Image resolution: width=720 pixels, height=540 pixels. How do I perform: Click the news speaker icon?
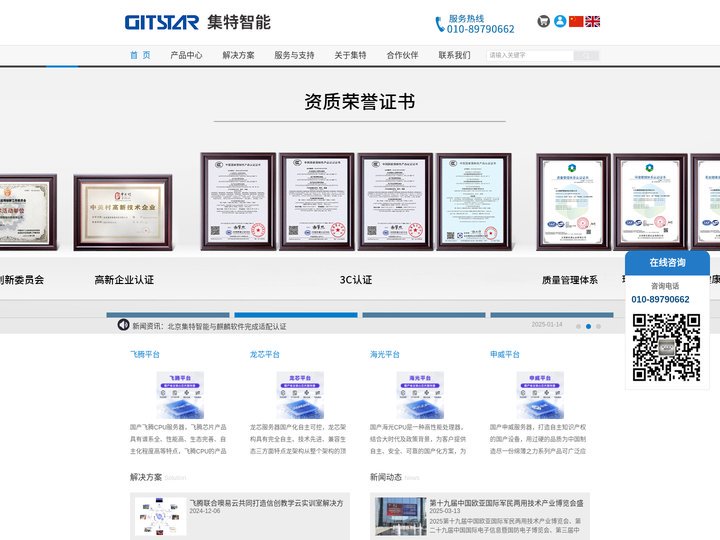[x=123, y=325]
